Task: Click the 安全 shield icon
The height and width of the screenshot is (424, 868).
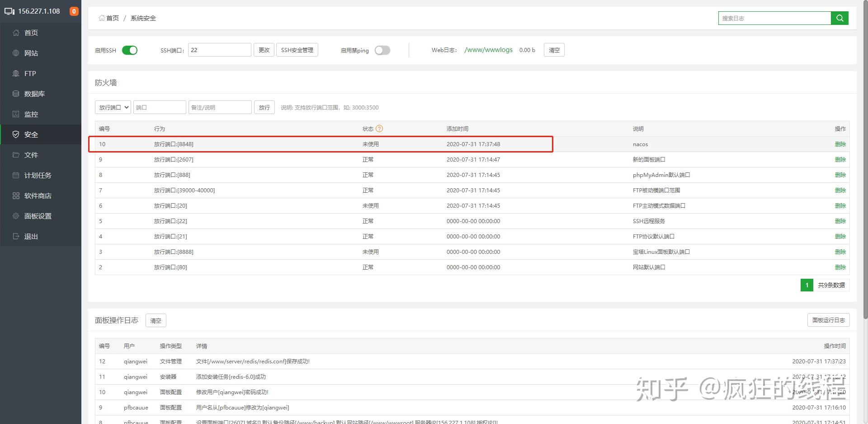Action: 16,134
